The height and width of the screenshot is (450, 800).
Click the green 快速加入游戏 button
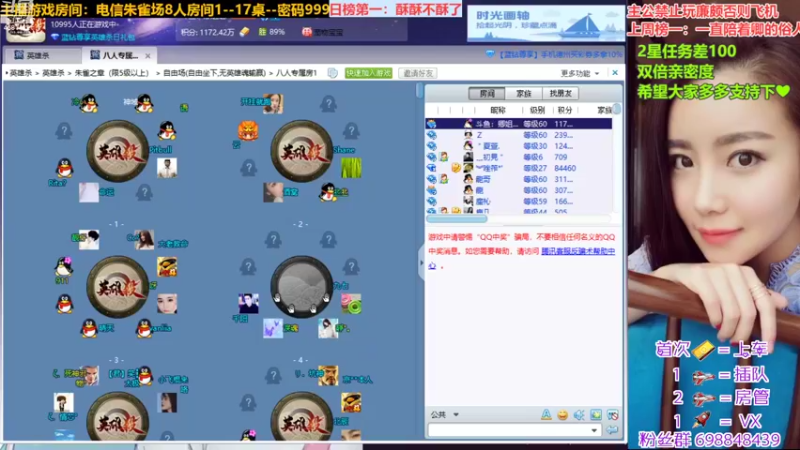pos(368,73)
